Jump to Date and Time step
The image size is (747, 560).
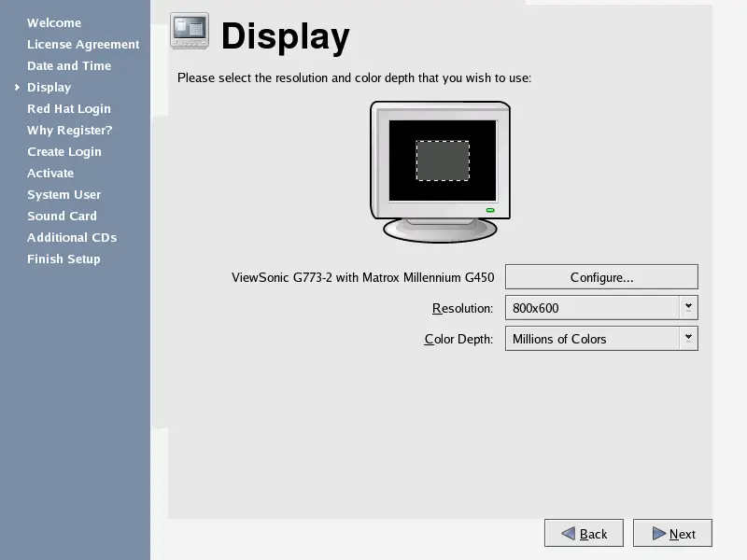click(x=69, y=66)
